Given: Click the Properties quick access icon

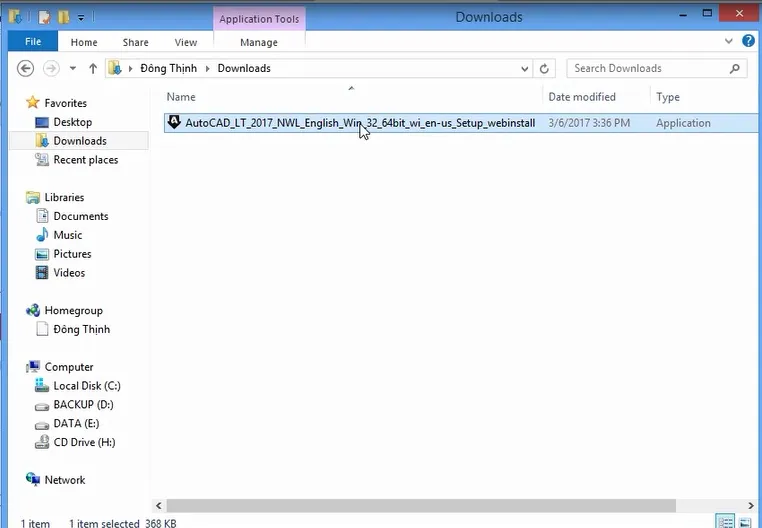Looking at the screenshot, I should (46, 17).
